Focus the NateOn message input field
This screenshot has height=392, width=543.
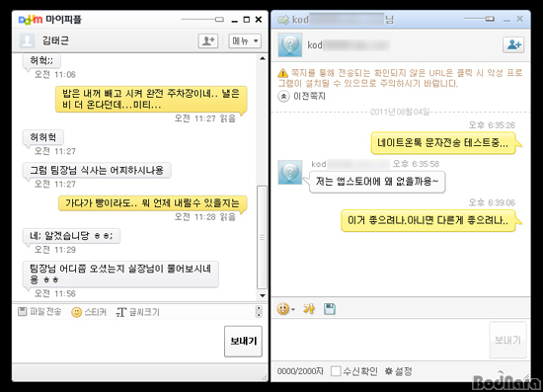pos(379,340)
